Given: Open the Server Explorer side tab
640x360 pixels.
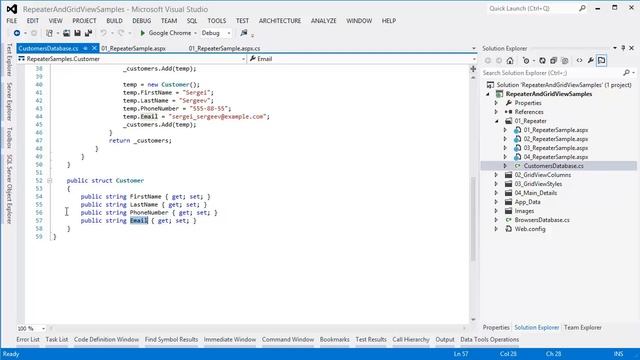Looking at the screenshot, I should (x=9, y=101).
